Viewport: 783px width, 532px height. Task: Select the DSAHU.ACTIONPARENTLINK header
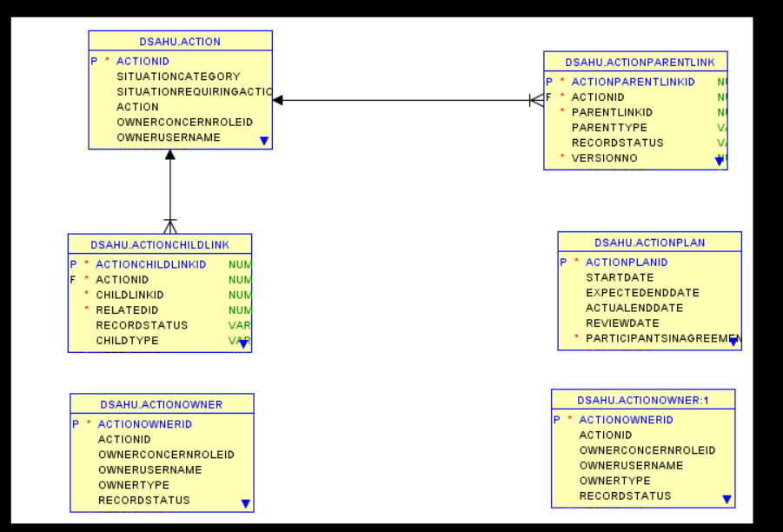coord(639,62)
